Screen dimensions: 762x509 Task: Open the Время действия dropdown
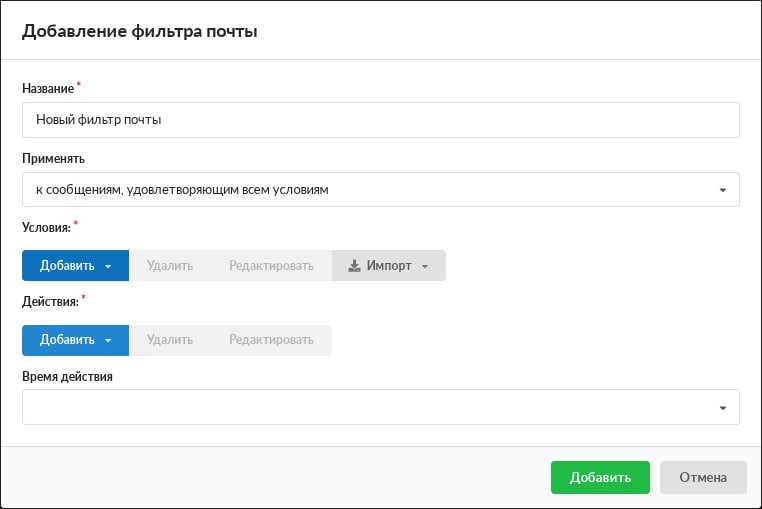click(381, 407)
